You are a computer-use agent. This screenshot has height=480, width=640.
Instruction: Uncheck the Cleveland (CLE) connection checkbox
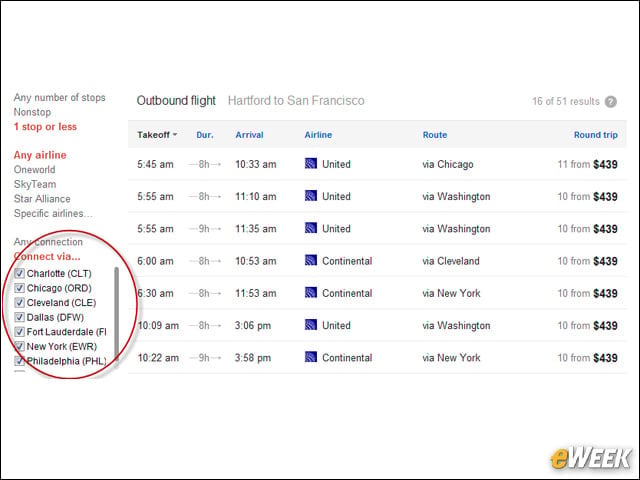tap(19, 302)
